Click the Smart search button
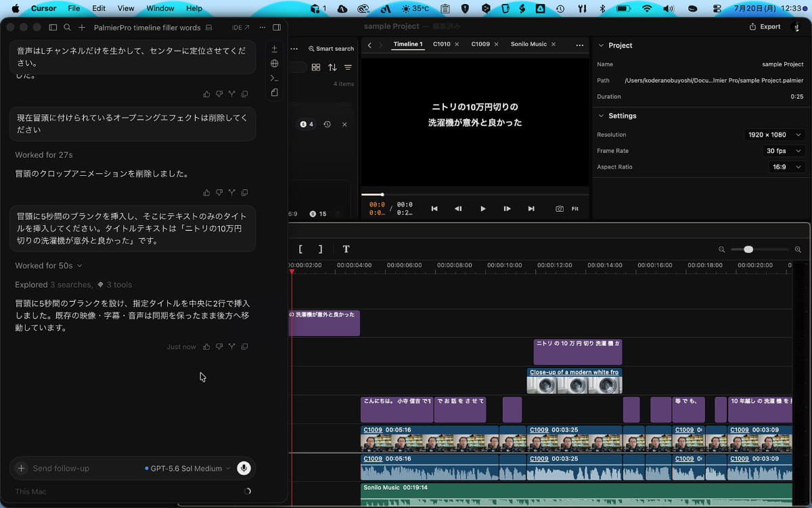The height and width of the screenshot is (508, 812). 331,49
